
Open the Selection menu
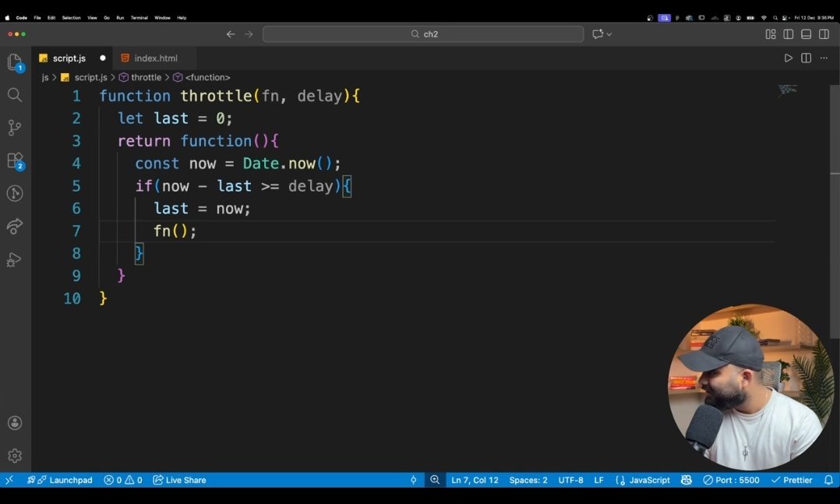coord(71,18)
